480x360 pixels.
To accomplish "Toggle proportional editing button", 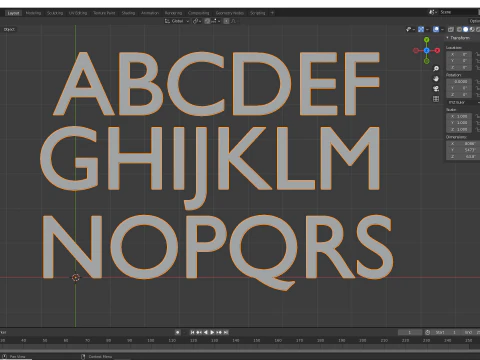I will click(x=226, y=21).
